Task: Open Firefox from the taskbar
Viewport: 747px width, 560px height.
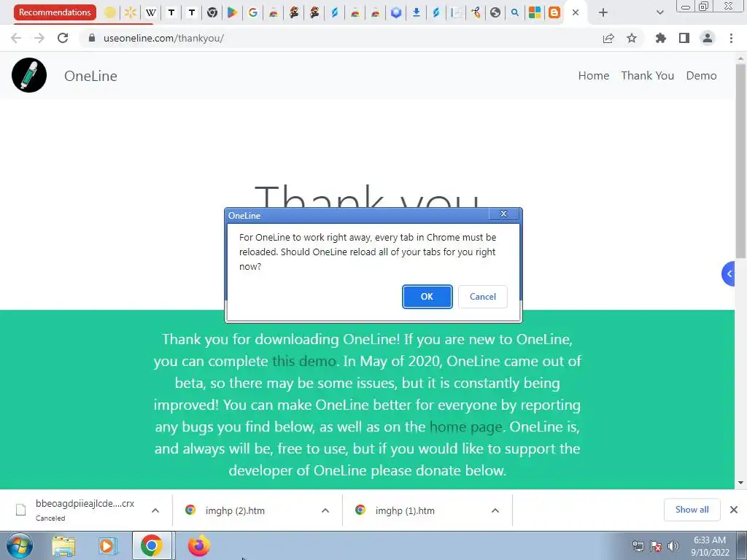Action: tap(198, 545)
